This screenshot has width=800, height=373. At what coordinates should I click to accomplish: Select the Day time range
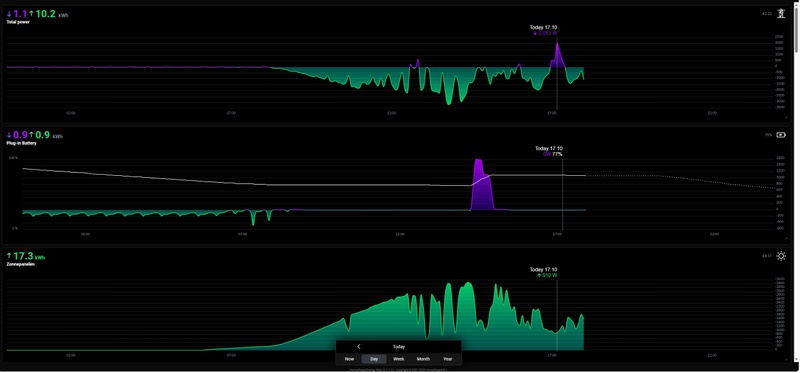click(374, 359)
